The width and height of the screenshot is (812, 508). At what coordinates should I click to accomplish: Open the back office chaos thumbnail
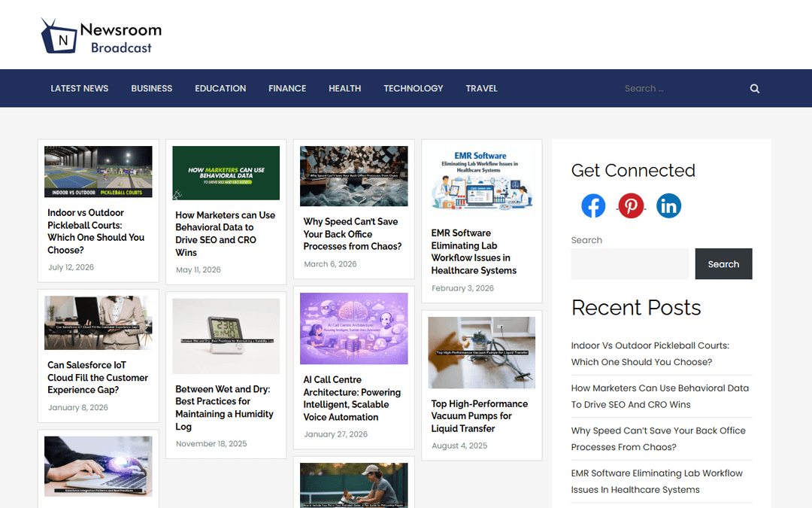click(353, 175)
